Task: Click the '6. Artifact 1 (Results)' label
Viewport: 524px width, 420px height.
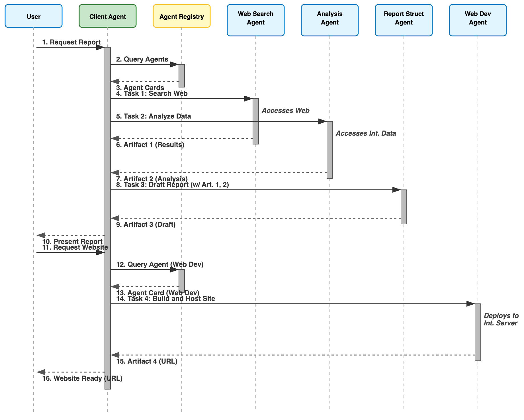Action: pos(150,145)
